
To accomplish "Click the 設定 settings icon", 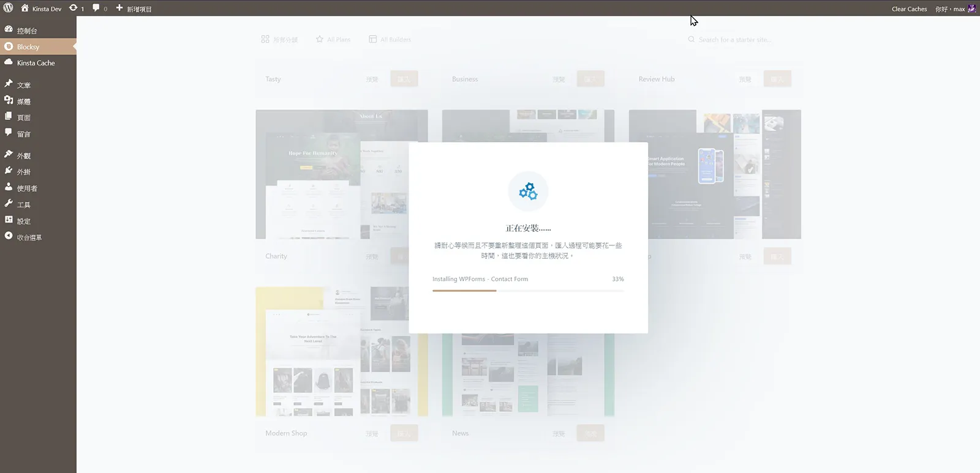I will [9, 220].
